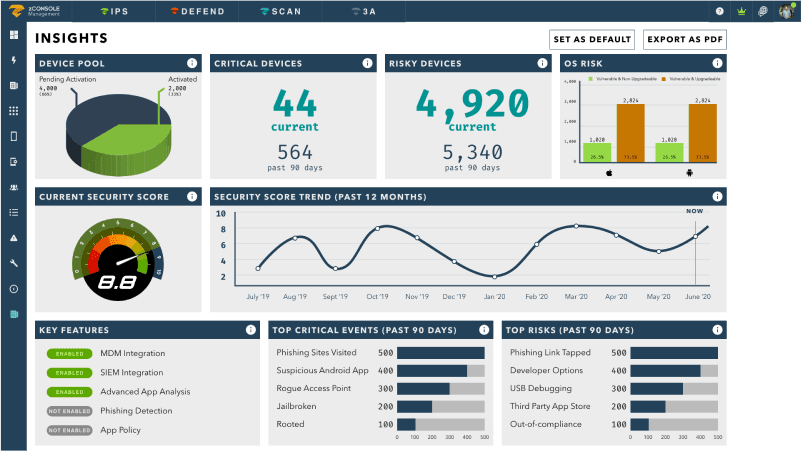Click the help question mark icon
Screen dimensions: 801x451
[719, 11]
